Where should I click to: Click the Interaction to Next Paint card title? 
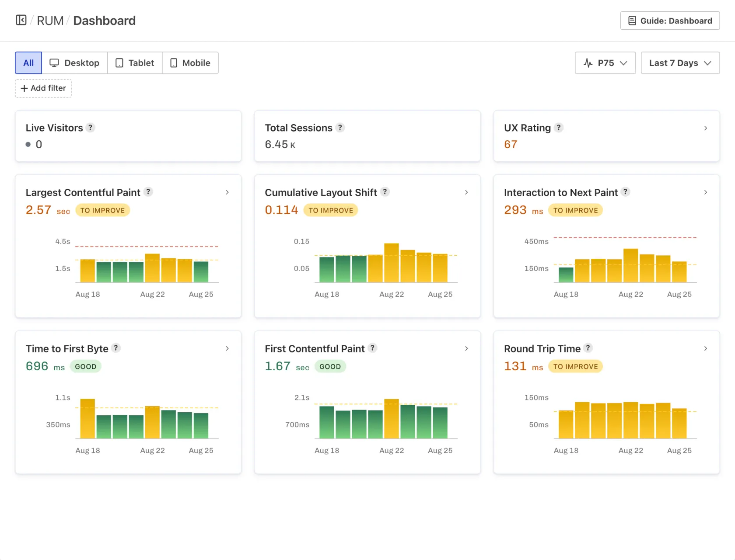point(561,192)
